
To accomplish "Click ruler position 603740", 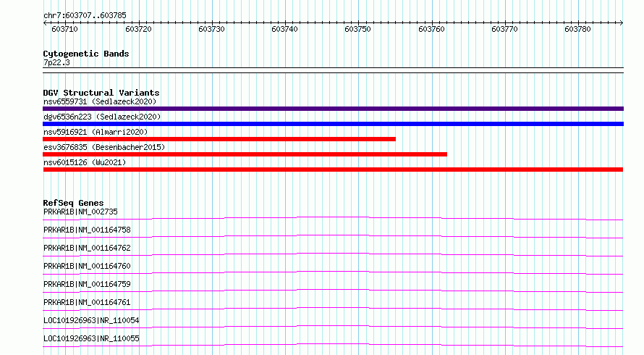I will tap(284, 29).
